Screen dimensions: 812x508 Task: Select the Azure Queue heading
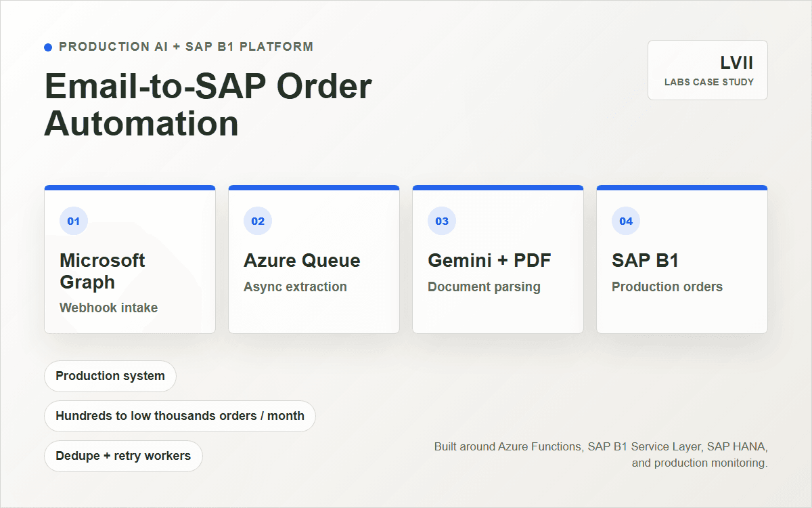302,261
